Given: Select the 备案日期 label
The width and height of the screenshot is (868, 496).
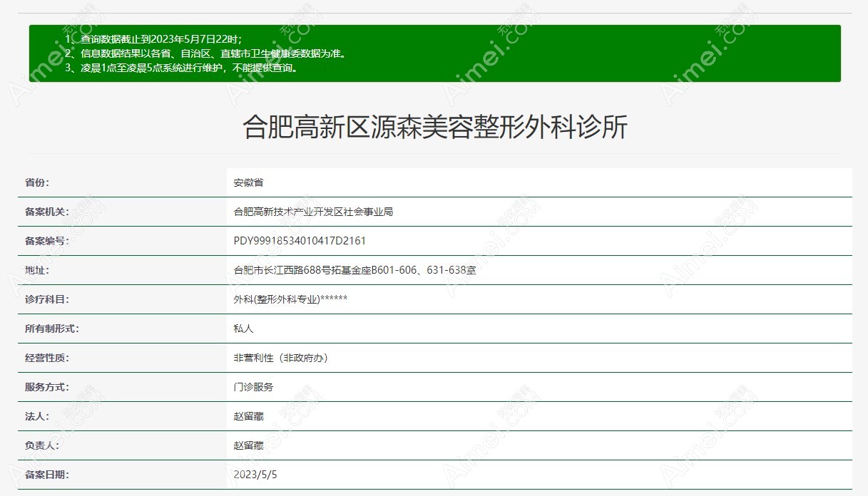Looking at the screenshot, I should point(47,475).
